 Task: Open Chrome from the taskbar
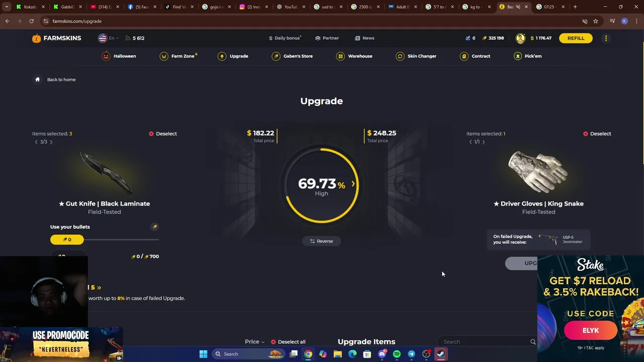point(308,354)
